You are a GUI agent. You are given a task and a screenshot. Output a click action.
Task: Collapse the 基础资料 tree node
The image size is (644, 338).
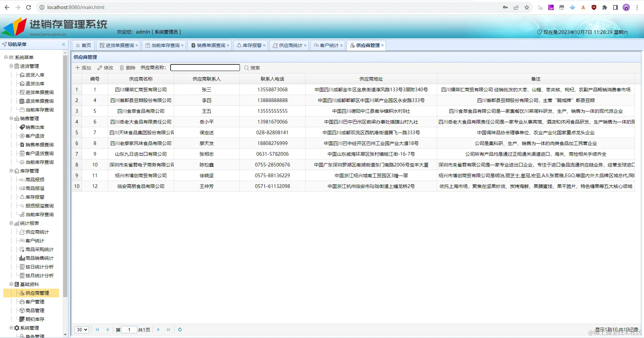click(x=11, y=284)
